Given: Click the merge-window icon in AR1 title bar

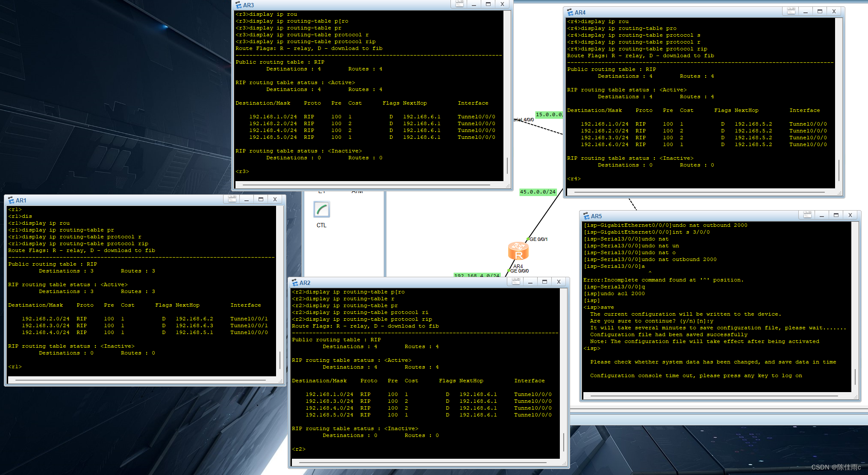Looking at the screenshot, I should [x=232, y=199].
